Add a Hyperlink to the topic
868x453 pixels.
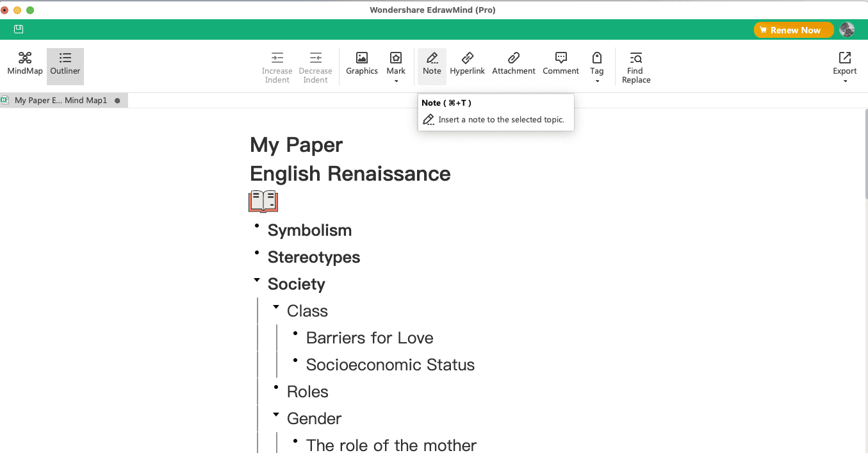(468, 63)
